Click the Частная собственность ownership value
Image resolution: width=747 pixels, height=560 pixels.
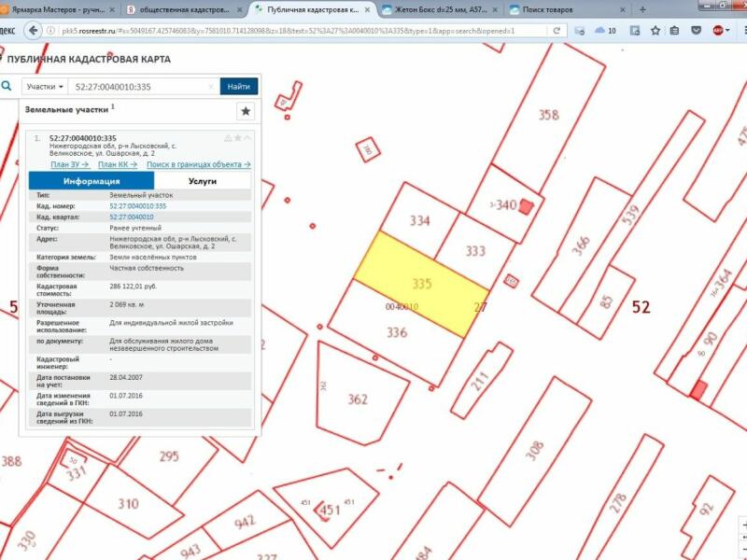coord(147,268)
